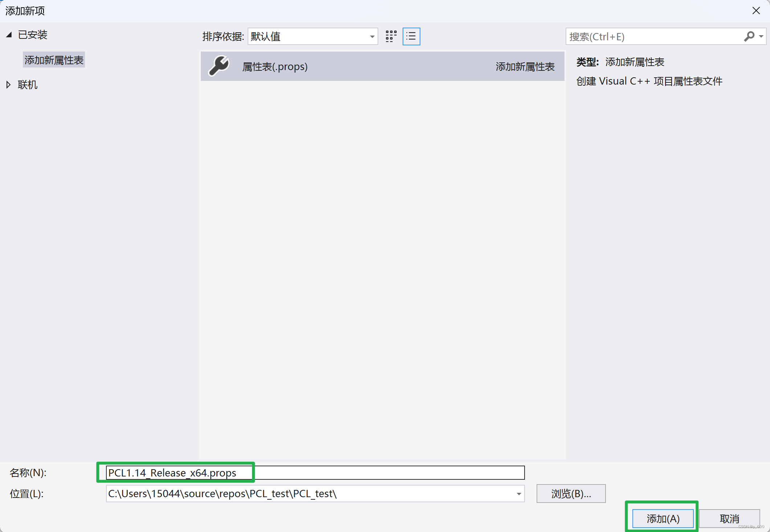Switch to medium icons grid view
770x532 pixels.
point(391,36)
